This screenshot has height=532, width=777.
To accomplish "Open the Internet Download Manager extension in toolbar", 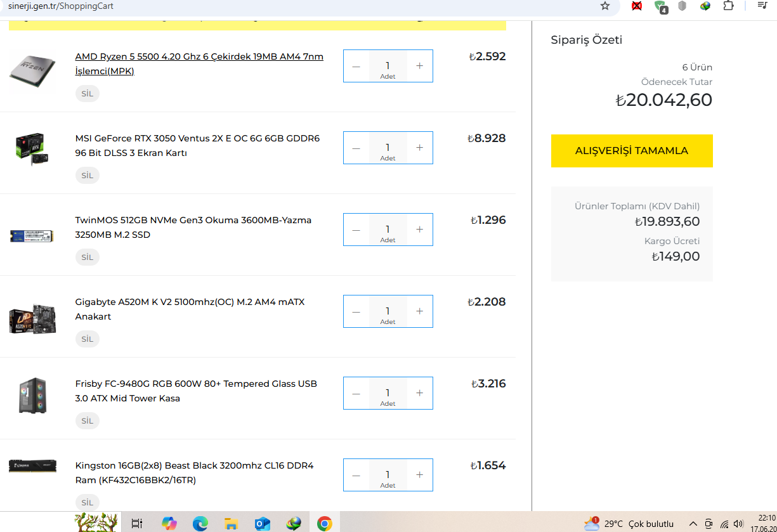I will coord(705,6).
